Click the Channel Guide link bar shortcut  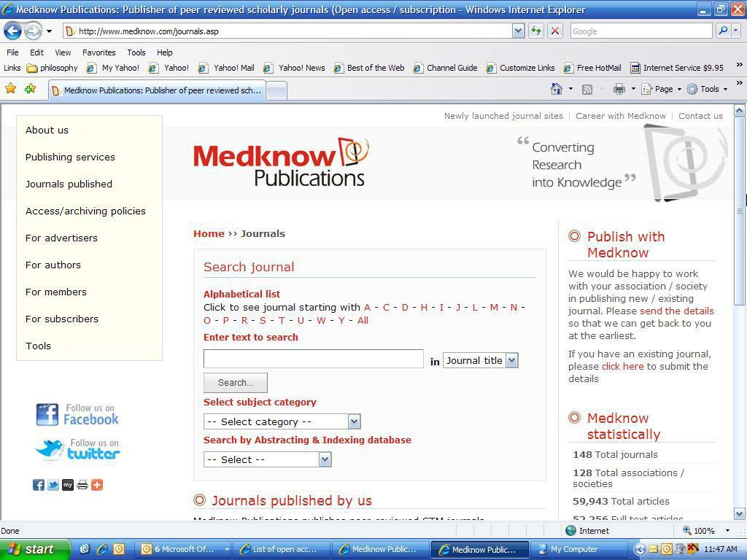coord(446,68)
